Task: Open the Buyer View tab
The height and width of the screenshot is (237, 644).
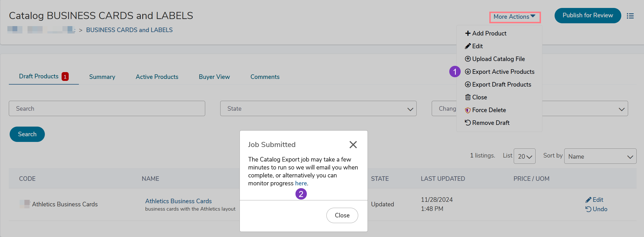Action: point(214,77)
